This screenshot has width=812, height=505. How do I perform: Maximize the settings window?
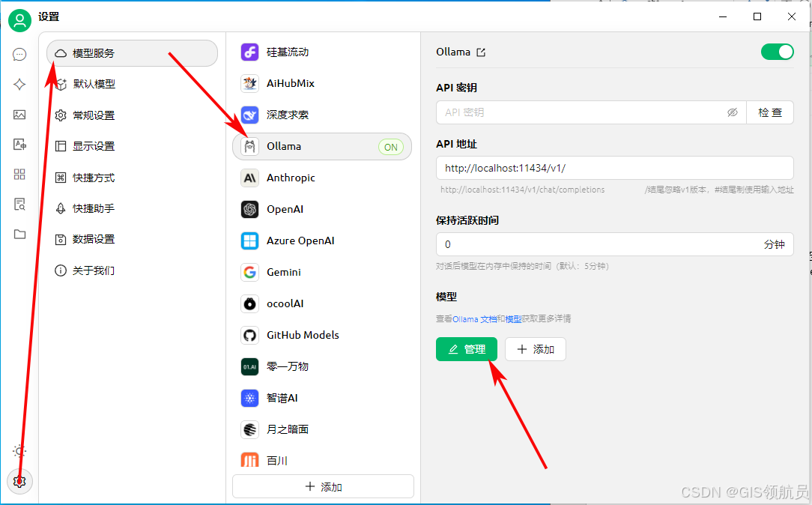coord(757,16)
